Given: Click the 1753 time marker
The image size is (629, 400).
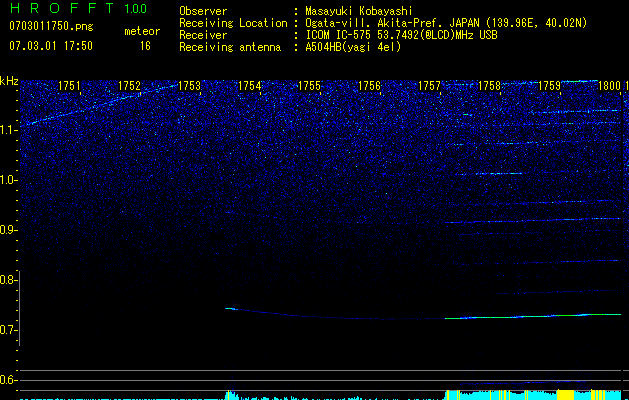Looking at the screenshot, I should click(189, 86).
